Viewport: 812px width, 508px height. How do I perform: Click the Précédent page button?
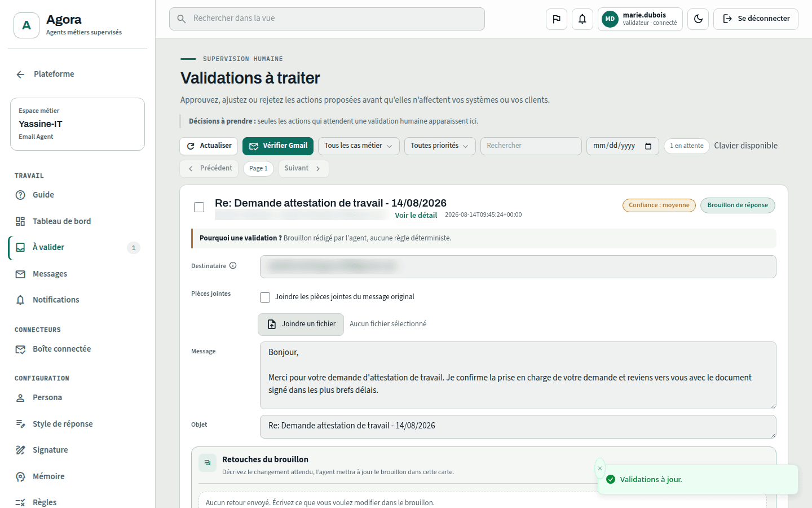coord(209,168)
